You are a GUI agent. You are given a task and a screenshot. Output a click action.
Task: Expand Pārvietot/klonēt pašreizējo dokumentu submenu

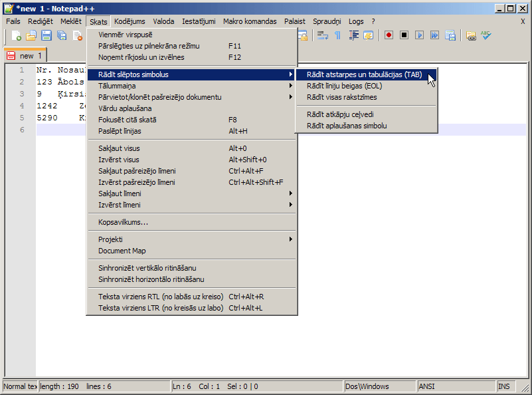(x=192, y=97)
